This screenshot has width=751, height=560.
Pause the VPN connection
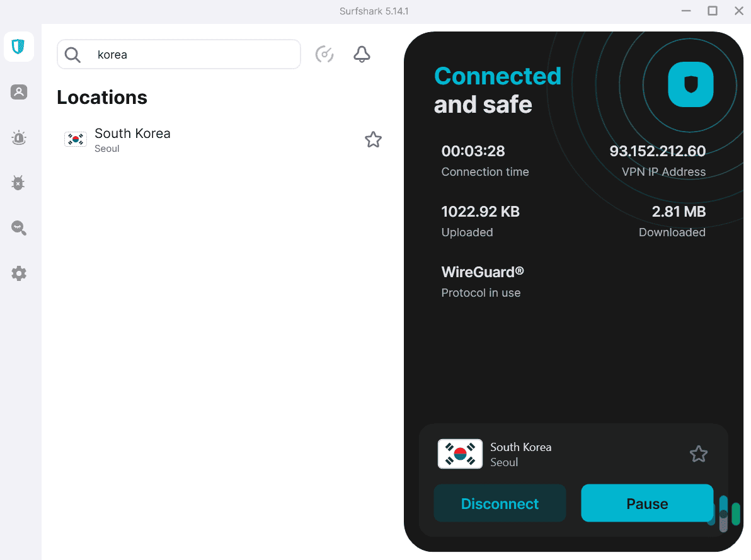647,503
